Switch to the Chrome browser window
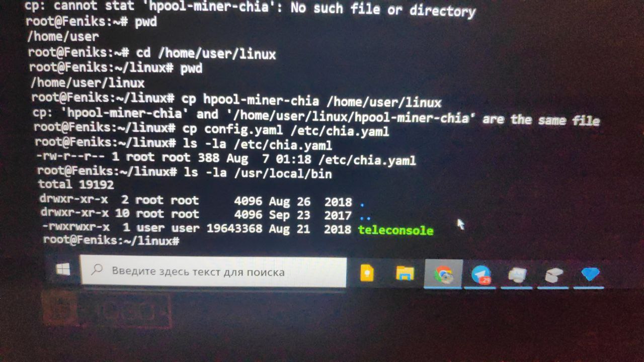 tap(443, 274)
